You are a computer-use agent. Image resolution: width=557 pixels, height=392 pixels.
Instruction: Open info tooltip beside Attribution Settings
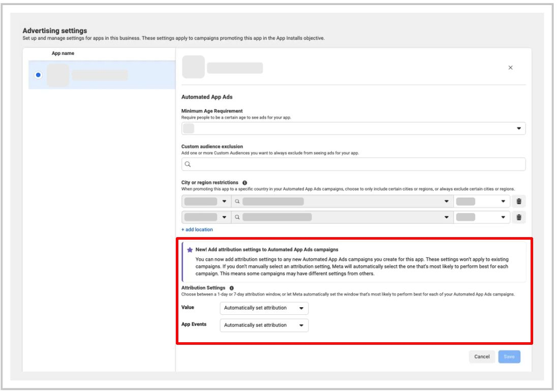pyautogui.click(x=232, y=288)
